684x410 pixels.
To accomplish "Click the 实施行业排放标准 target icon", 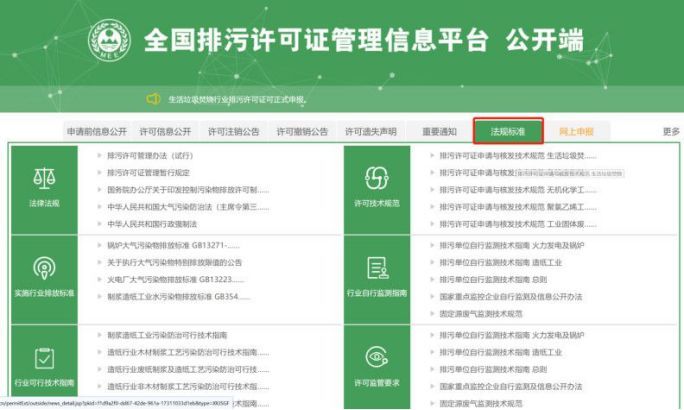I will [x=44, y=268].
